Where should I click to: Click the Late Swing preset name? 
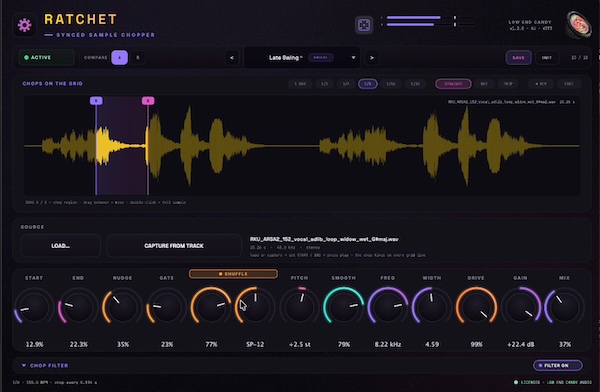pyautogui.click(x=284, y=58)
